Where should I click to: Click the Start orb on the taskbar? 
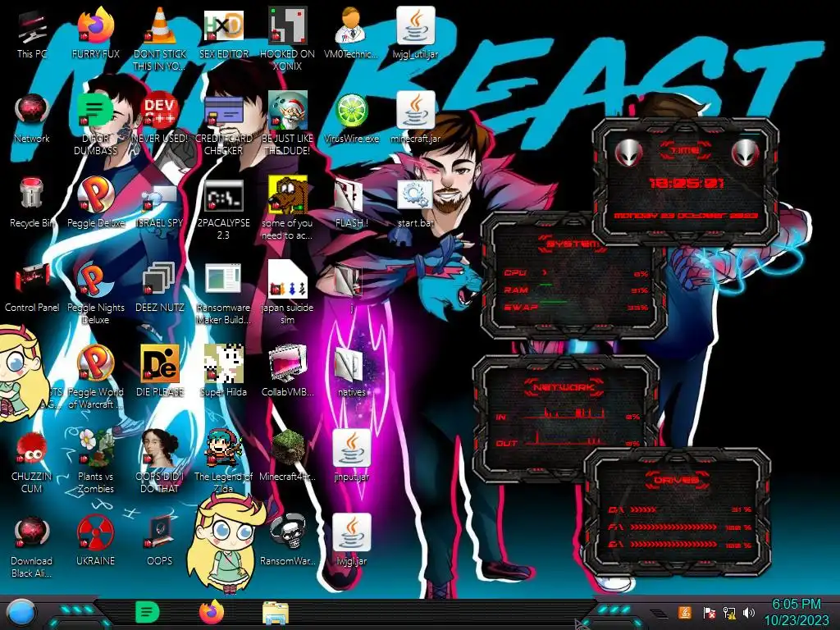(21, 613)
